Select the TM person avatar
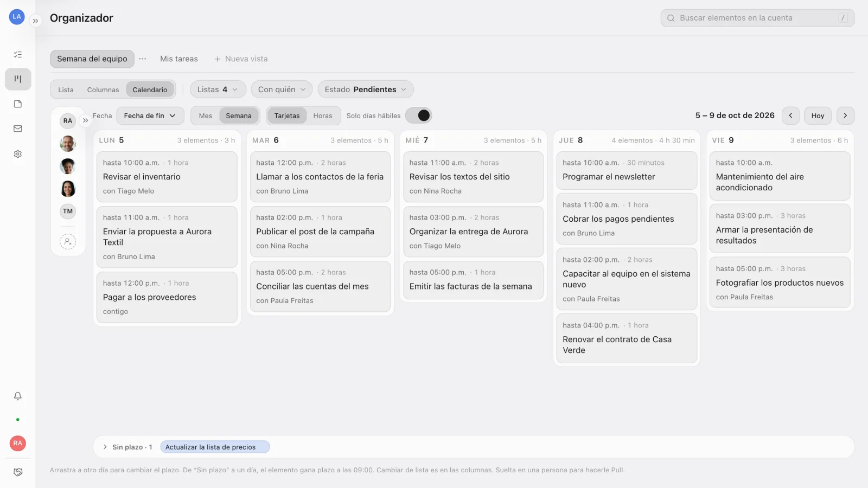Screen dimensions: 868x488 click(68, 211)
